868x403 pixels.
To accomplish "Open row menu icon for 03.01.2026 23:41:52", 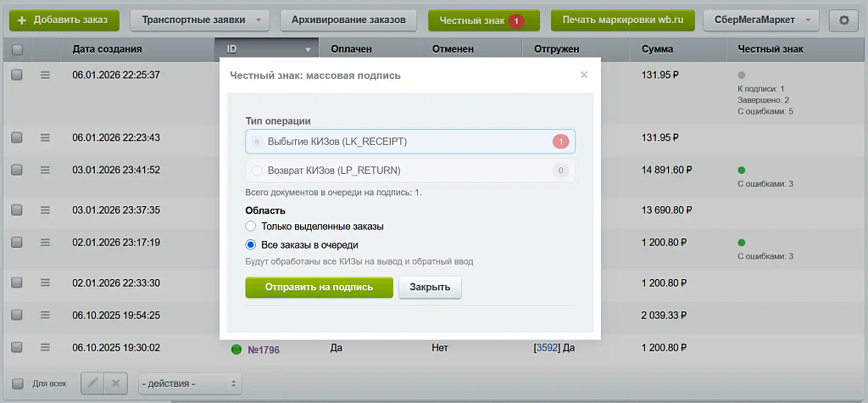I will coord(46,171).
